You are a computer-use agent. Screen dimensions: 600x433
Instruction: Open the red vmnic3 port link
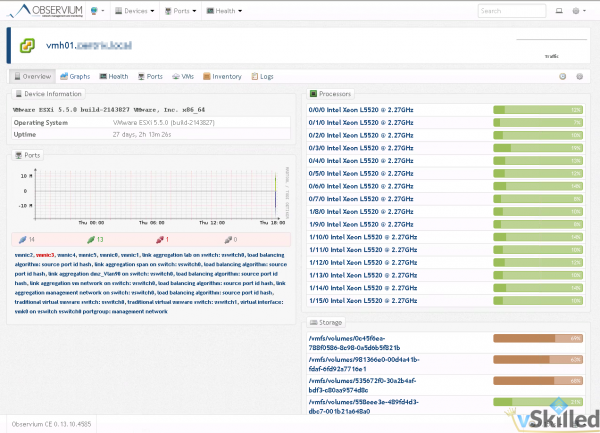tap(45, 255)
